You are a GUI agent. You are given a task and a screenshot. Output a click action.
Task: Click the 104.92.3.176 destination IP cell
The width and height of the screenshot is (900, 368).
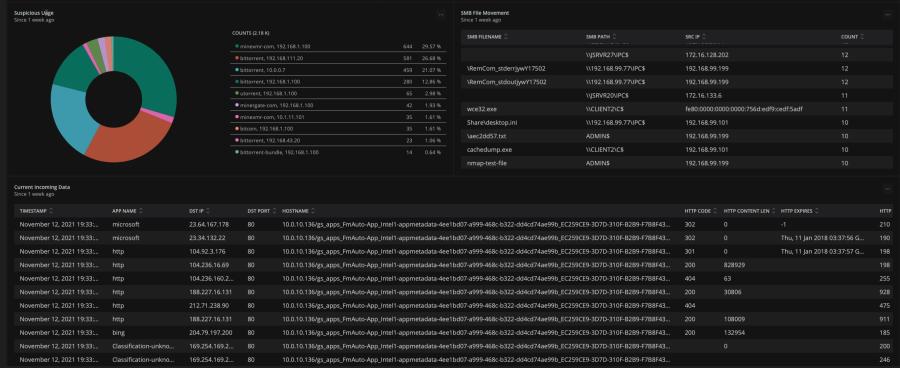tap(207, 251)
